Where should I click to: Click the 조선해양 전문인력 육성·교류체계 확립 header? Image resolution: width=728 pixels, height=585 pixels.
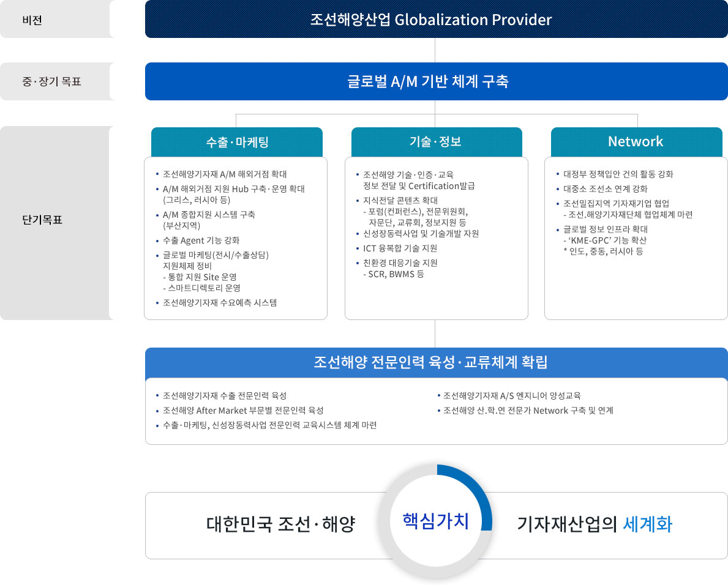pos(436,362)
